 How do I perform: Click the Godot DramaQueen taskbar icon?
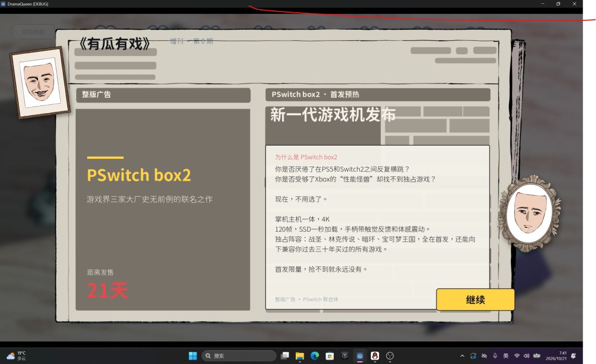click(x=360, y=356)
